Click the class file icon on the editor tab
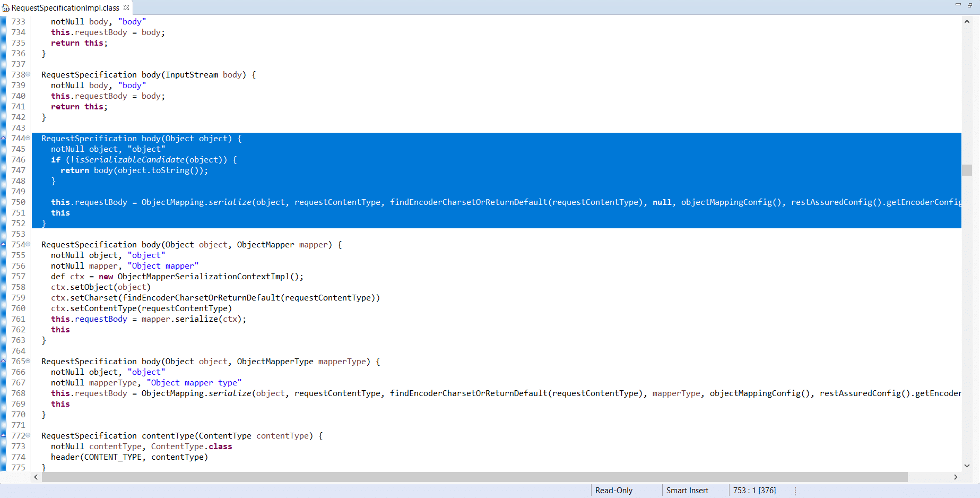 pos(5,7)
